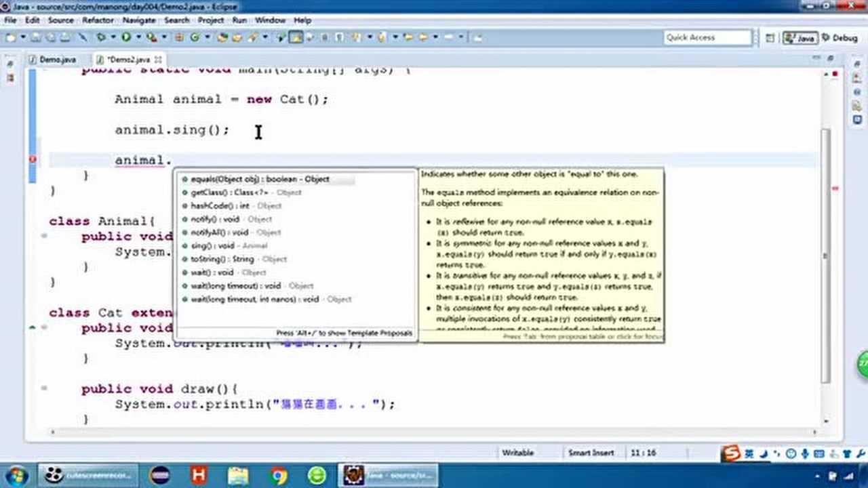Click the error marker beside animal. line
This screenshot has width=868, height=488.
pos(33,160)
